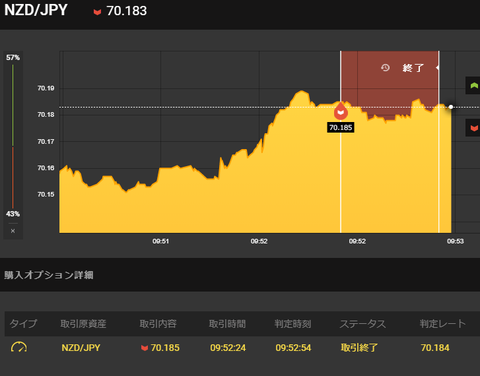Image resolution: width=480 pixels, height=376 pixels.
Task: Click the タイプ column header
Action: [23, 324]
